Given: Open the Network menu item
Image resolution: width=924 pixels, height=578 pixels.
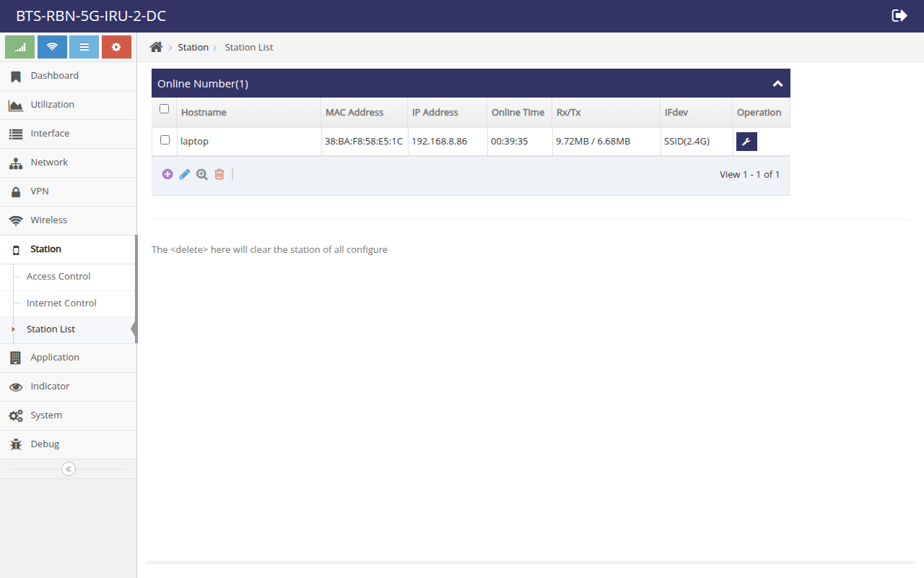Looking at the screenshot, I should (x=68, y=163).
